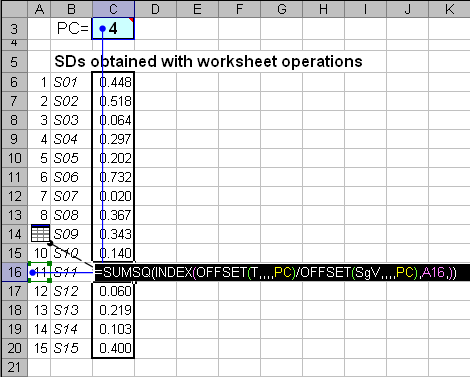Click the 'PC=' label cell

tap(71, 29)
